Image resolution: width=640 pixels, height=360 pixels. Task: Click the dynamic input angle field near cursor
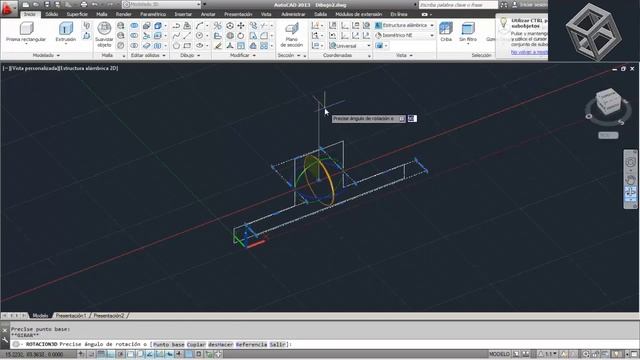click(412, 118)
